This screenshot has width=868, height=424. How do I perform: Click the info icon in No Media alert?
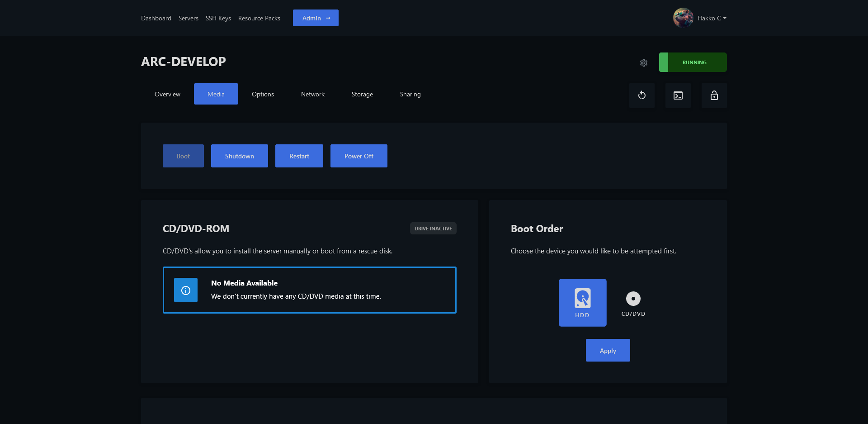[x=186, y=291]
